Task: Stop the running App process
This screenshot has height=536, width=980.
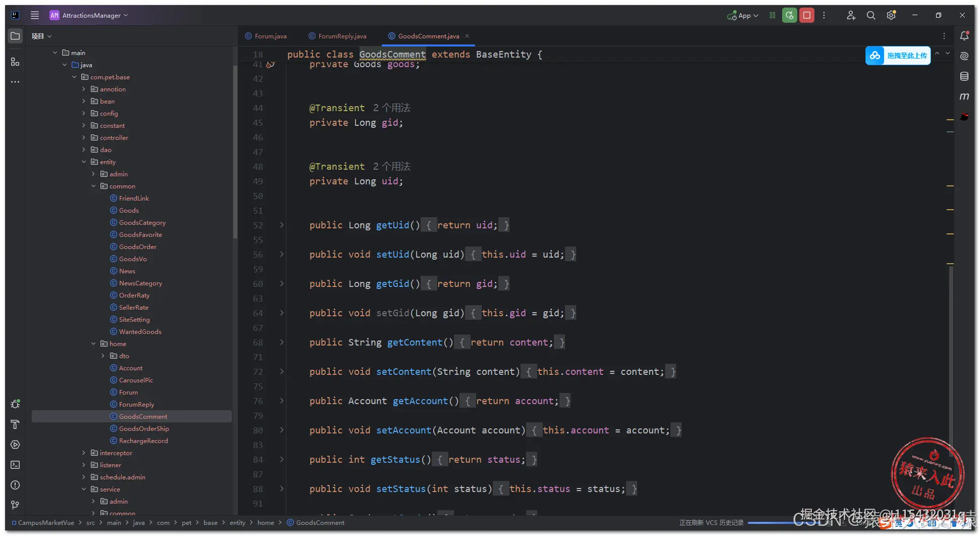Action: tap(807, 15)
